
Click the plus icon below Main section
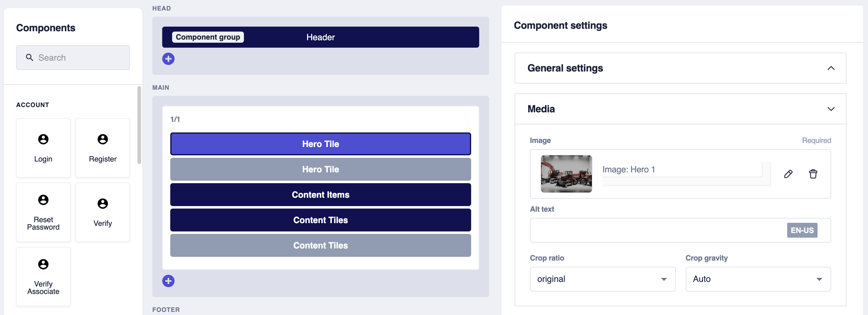click(x=168, y=281)
